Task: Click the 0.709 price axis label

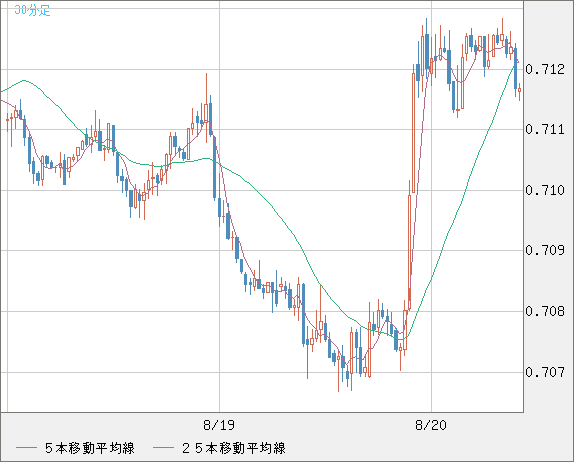Action: pyautogui.click(x=545, y=250)
